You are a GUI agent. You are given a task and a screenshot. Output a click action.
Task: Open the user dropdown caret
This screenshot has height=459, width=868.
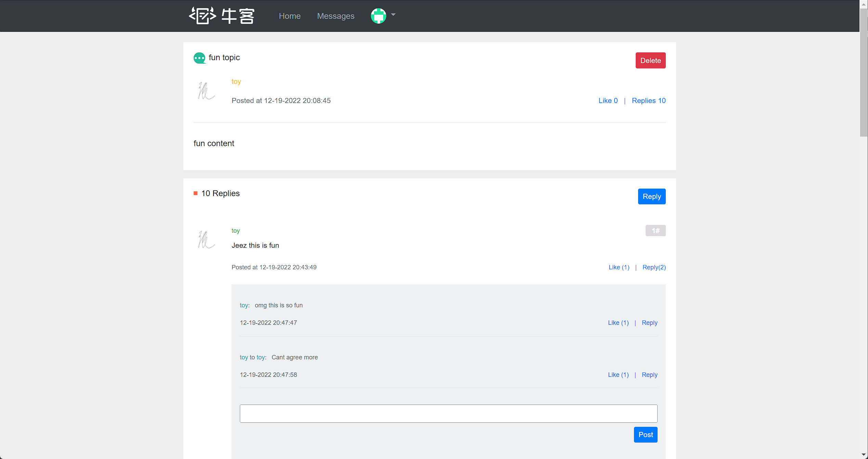(393, 15)
